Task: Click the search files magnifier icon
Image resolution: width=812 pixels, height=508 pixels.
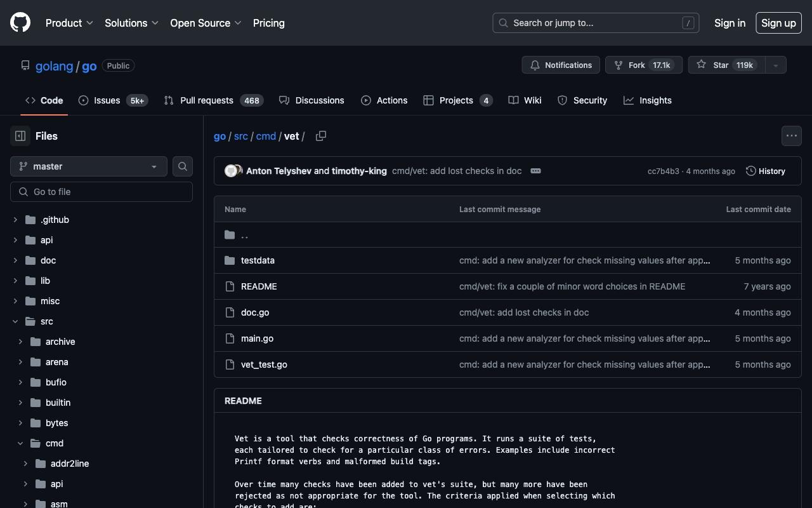Action: point(183,166)
